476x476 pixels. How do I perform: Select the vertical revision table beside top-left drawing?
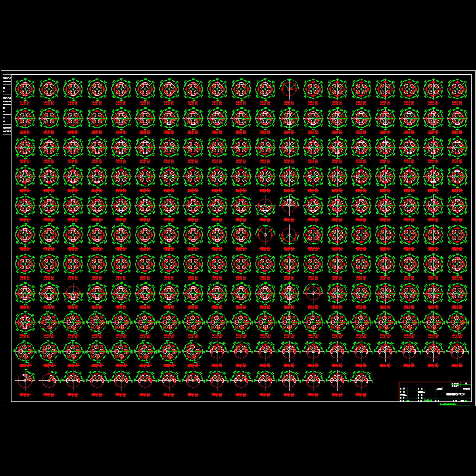coord(7,105)
